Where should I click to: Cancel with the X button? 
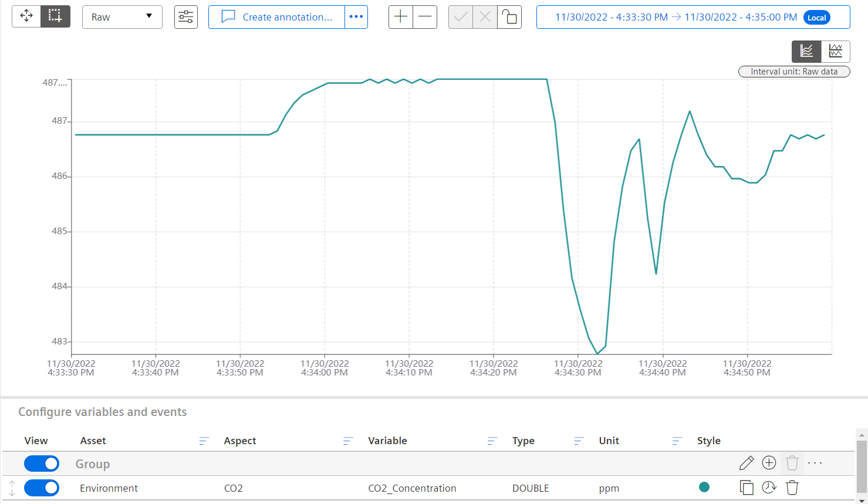[485, 17]
